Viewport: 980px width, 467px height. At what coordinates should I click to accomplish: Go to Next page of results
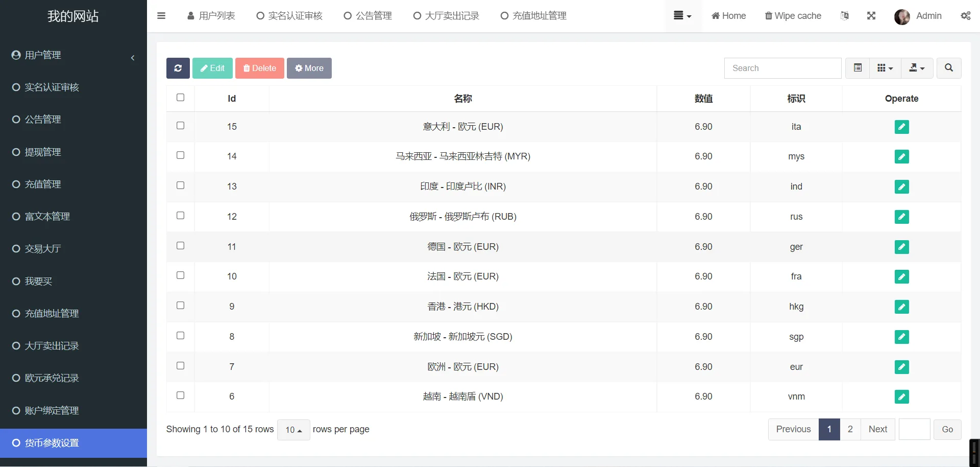(x=877, y=429)
